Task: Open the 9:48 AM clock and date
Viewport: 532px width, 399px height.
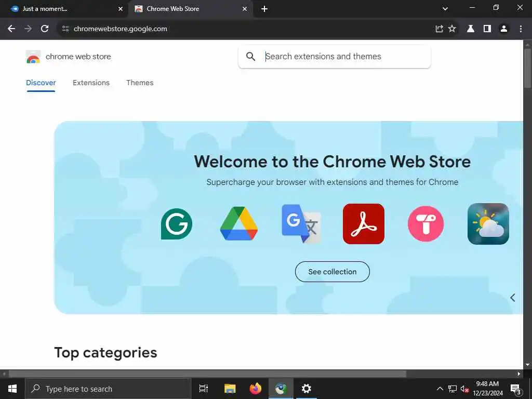Action: click(488, 389)
